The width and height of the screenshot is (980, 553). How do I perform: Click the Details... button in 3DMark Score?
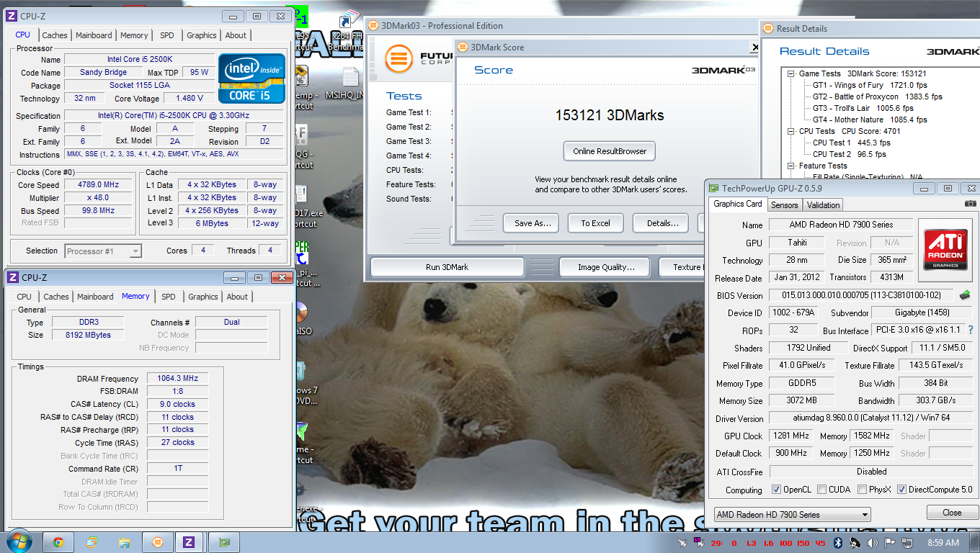(x=662, y=223)
